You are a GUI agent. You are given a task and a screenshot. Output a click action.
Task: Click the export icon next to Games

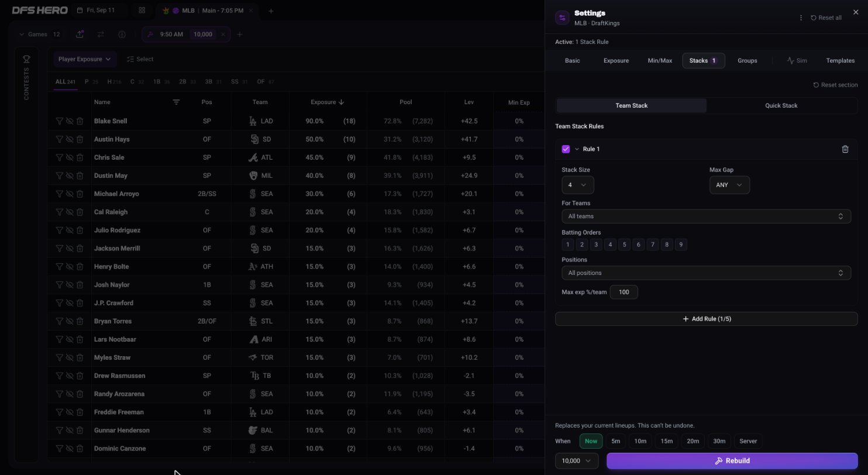80,35
